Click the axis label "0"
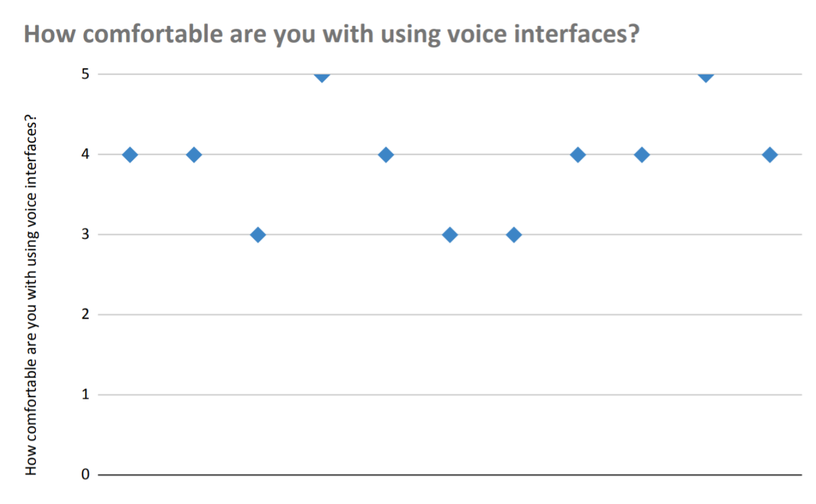The height and width of the screenshot is (504, 816). pyautogui.click(x=85, y=475)
